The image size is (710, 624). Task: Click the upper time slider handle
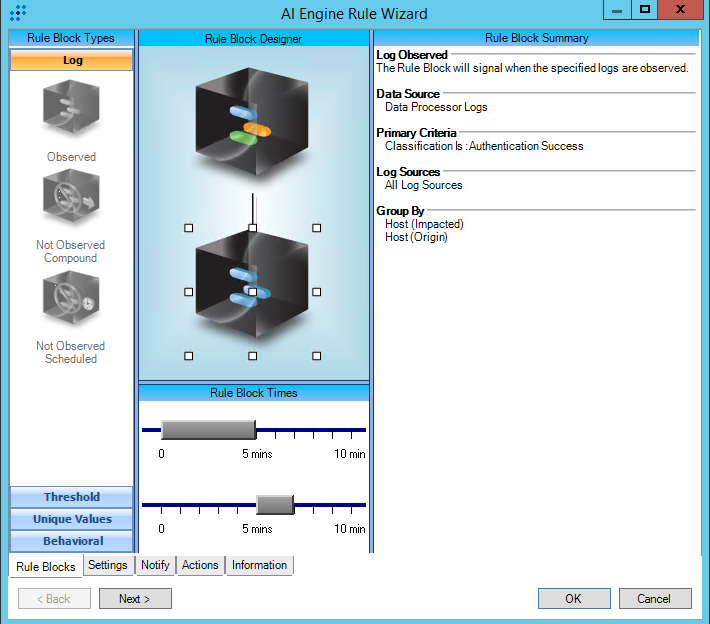coord(208,430)
